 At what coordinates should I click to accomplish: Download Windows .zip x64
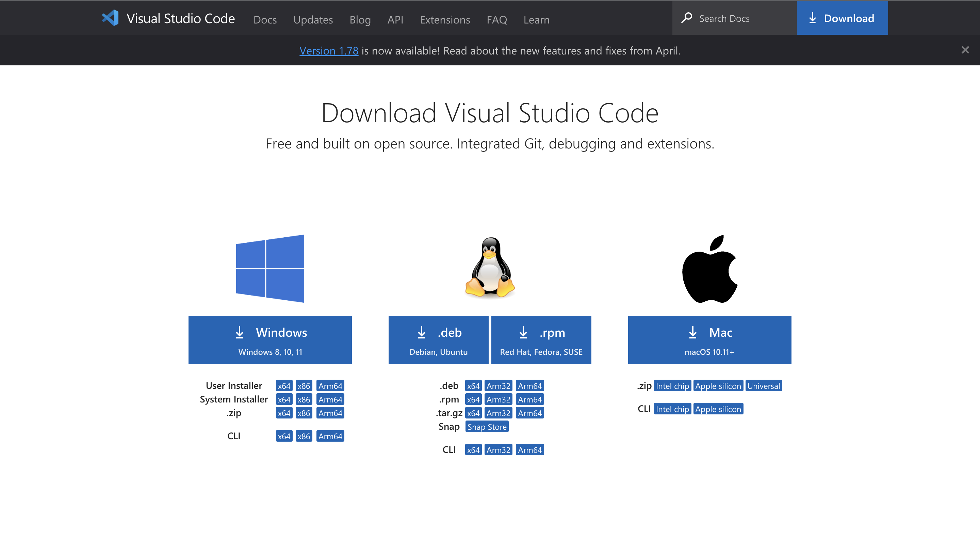tap(284, 413)
